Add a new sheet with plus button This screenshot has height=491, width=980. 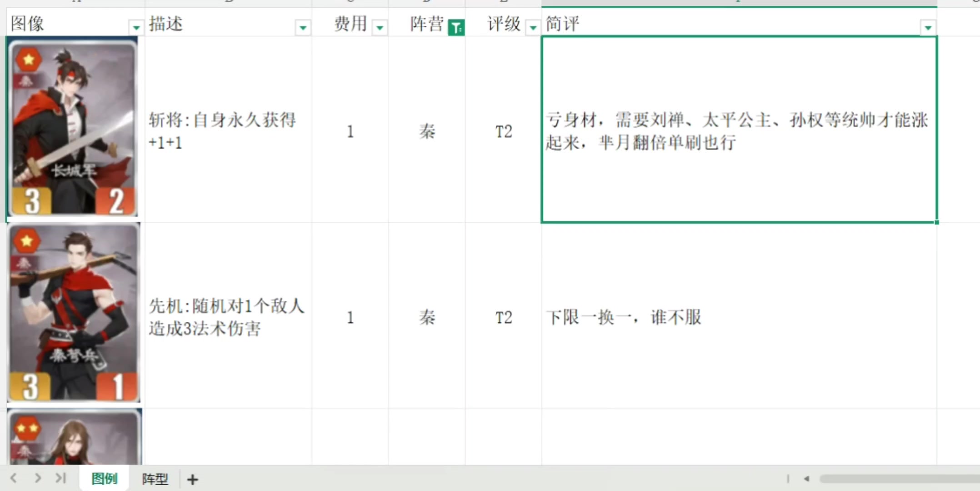pyautogui.click(x=192, y=479)
